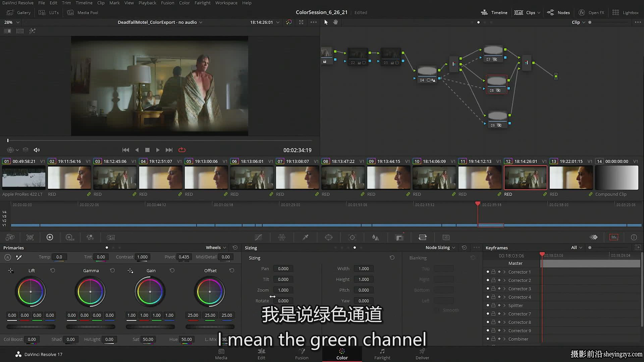This screenshot has width=644, height=362.
Task: Click the auto balance A button
Action: (8, 257)
